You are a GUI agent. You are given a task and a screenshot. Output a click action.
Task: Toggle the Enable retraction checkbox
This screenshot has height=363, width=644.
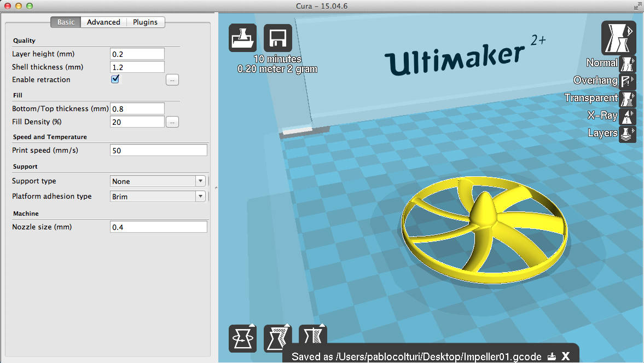[115, 79]
